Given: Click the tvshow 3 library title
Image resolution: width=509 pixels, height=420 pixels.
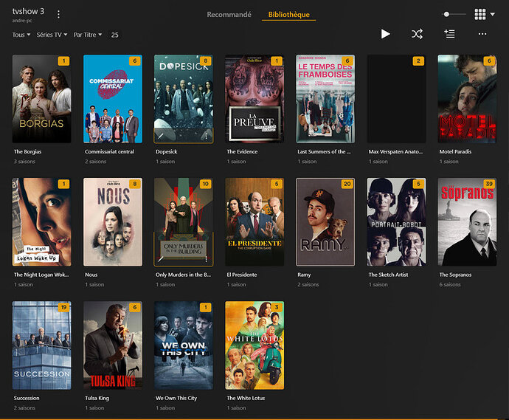Looking at the screenshot, I should coord(28,11).
